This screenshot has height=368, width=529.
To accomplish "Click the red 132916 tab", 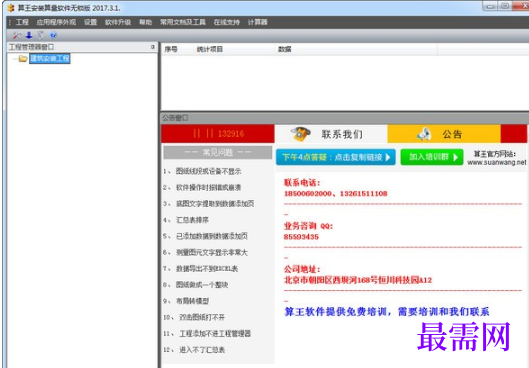I will [218, 134].
